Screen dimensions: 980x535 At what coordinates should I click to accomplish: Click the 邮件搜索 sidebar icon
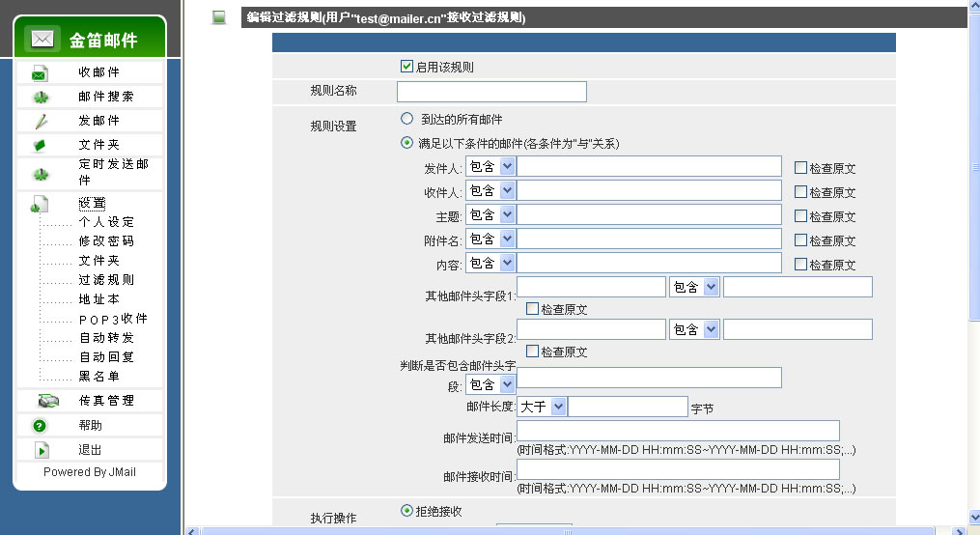40,98
